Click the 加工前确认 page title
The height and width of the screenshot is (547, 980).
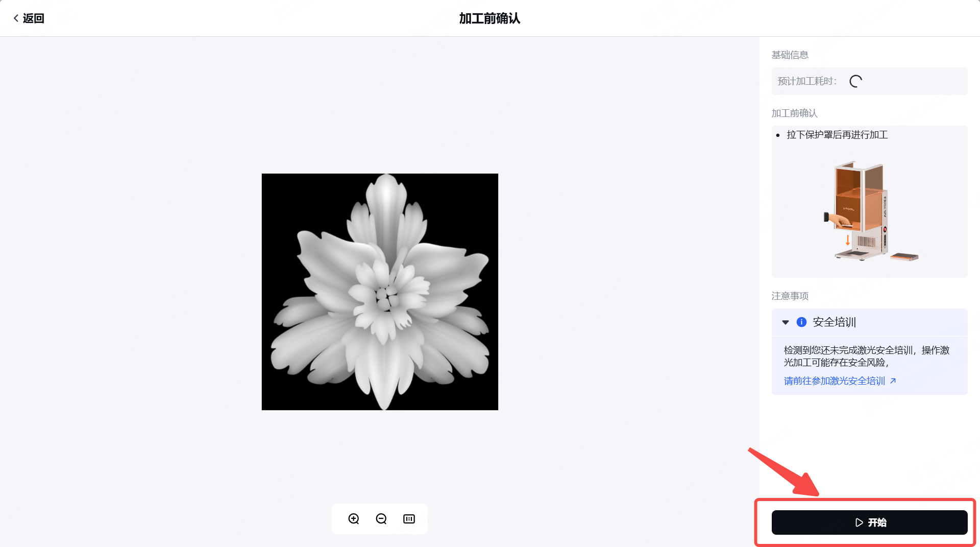point(489,18)
